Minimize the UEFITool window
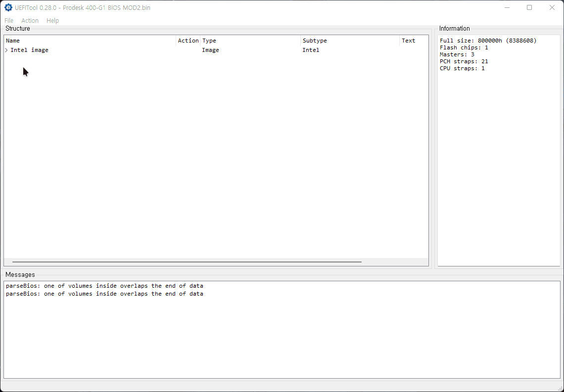 (x=507, y=7)
